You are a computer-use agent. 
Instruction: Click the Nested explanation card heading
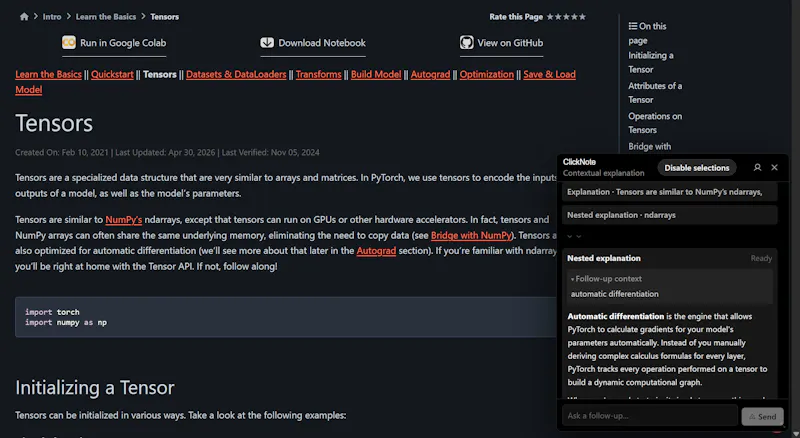pos(604,258)
